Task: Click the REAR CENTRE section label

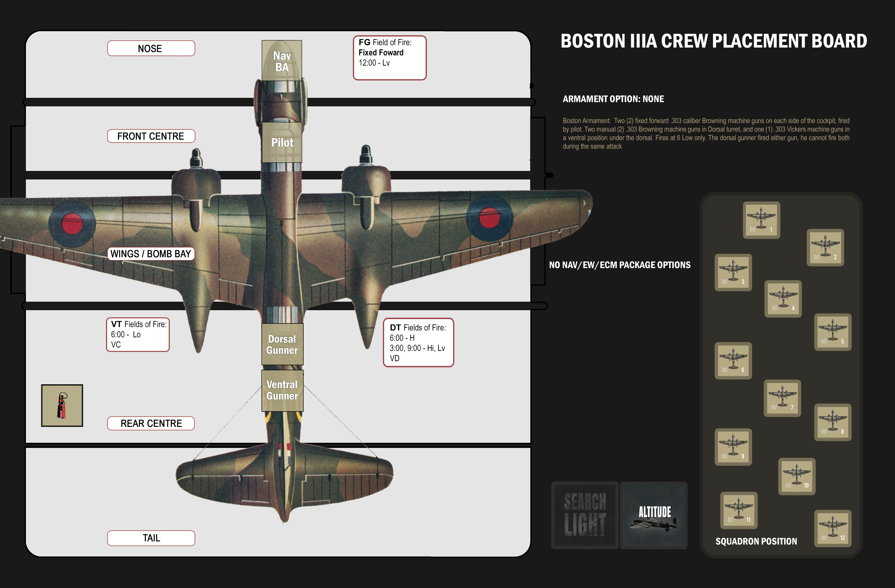Action: tap(151, 423)
